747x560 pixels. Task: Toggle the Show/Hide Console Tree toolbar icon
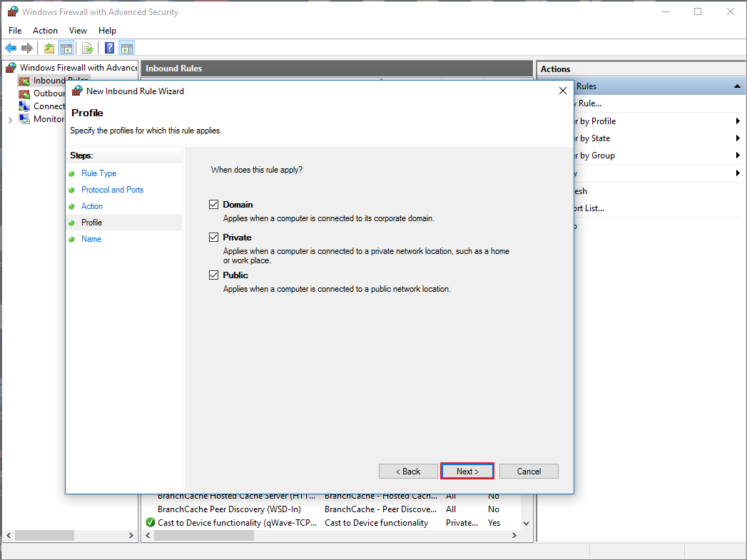pyautogui.click(x=66, y=48)
